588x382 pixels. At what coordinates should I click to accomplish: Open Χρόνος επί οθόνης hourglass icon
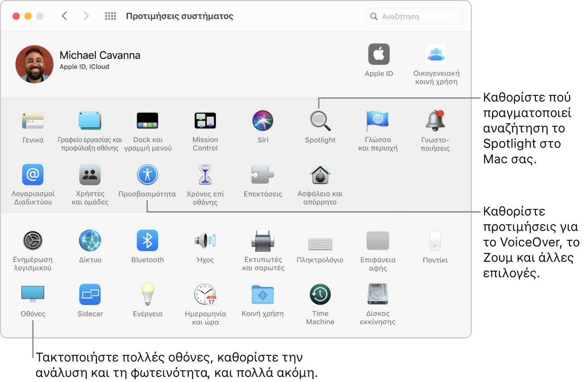click(x=205, y=175)
